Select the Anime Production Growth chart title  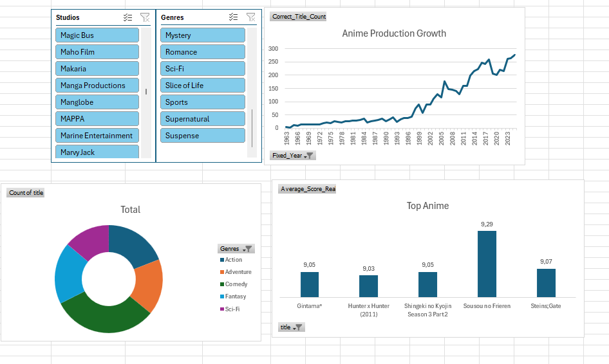394,33
